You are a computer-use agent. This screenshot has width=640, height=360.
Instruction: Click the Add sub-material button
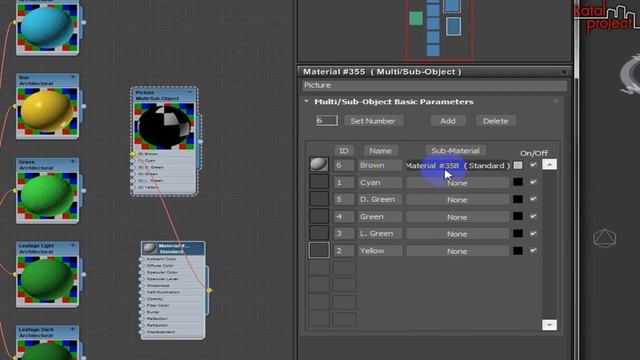448,121
